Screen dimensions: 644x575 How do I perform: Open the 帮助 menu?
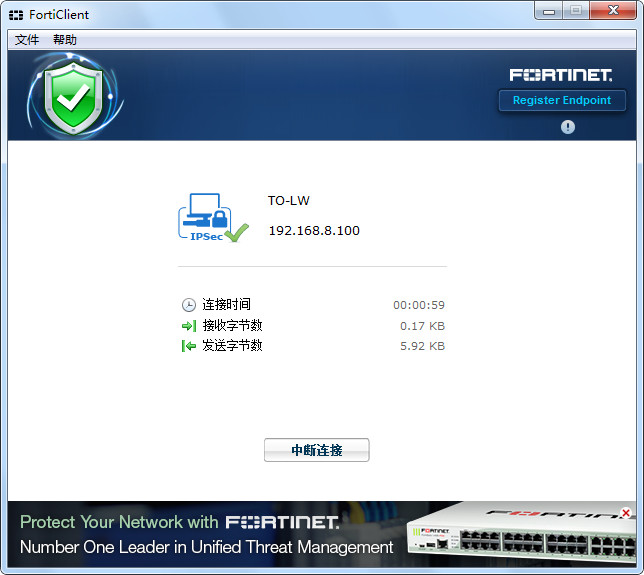click(65, 40)
